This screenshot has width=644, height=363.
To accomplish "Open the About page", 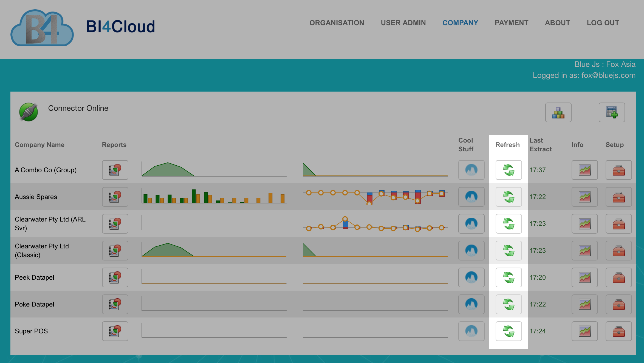I will coord(558,23).
